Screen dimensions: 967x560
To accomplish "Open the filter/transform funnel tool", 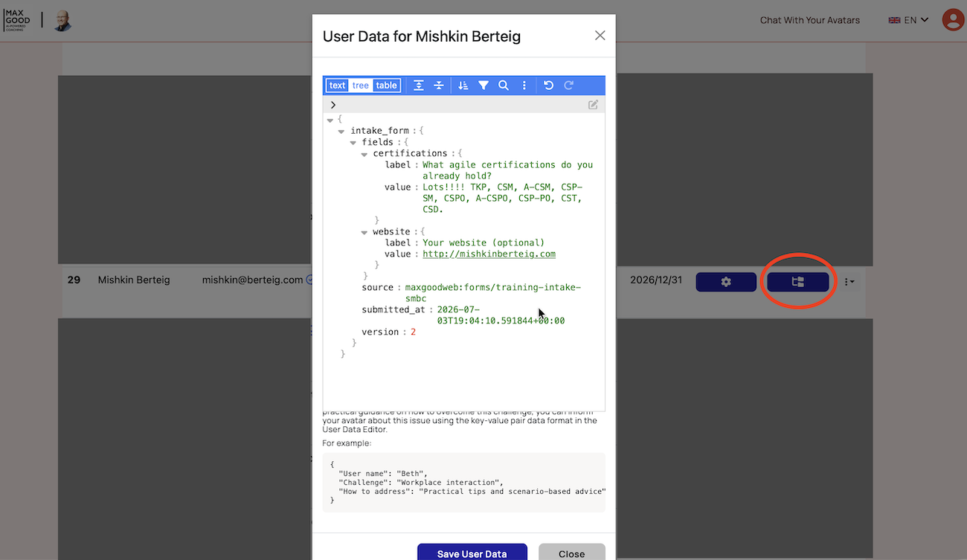I will click(483, 86).
